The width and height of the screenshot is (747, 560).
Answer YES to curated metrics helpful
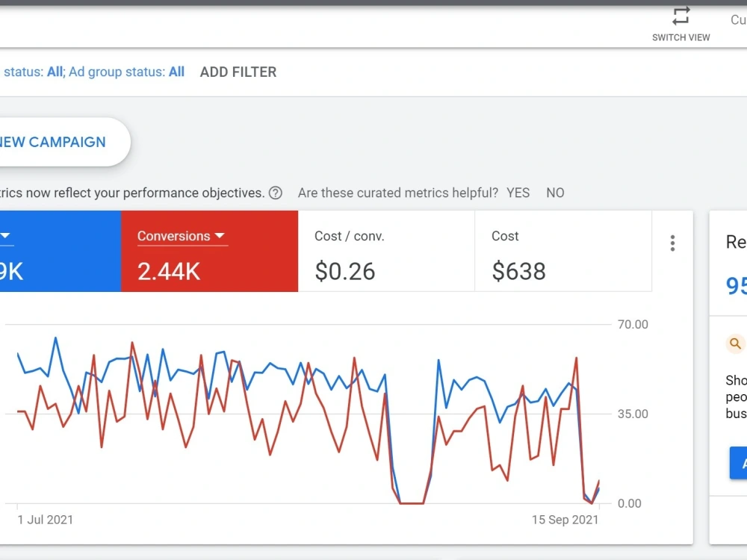518,193
